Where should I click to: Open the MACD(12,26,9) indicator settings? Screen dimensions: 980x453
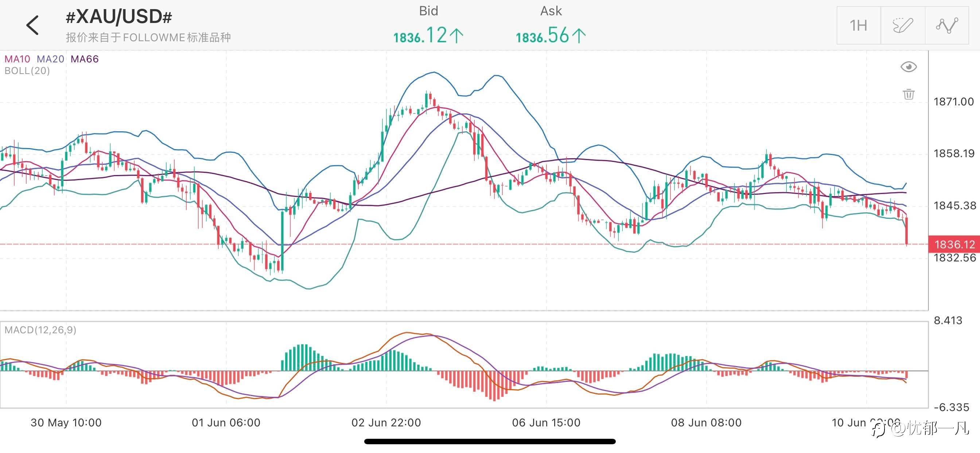tap(40, 330)
